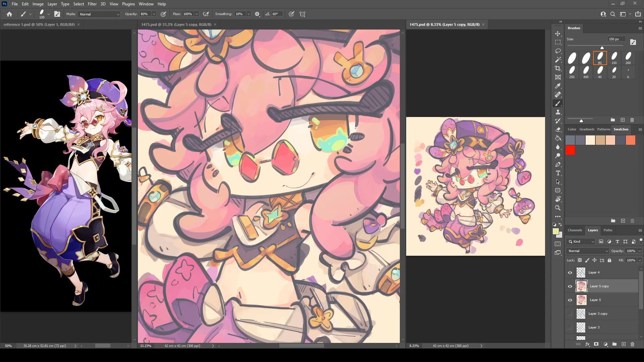This screenshot has width=644, height=362.
Task: Switch to Channels tab
Action: point(575,230)
